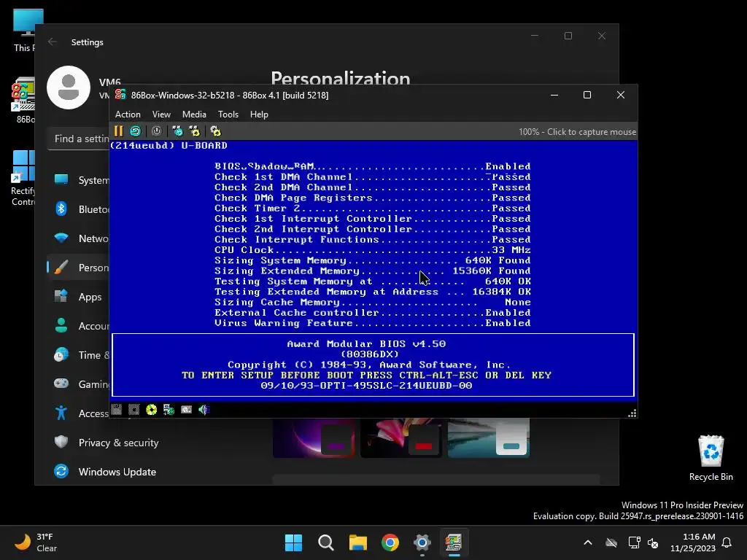The width and height of the screenshot is (747, 560).
Task: Select Personalization in Settings sidebar
Action: pos(79,268)
